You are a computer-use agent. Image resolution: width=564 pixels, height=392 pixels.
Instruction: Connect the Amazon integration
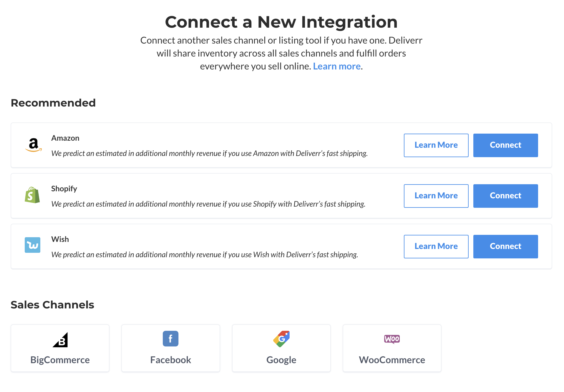point(506,145)
